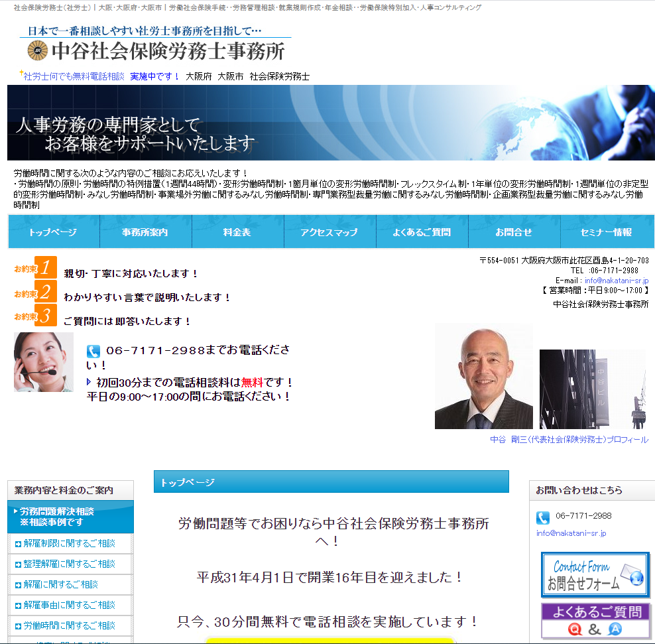Click the phone icon beside 06-7171-2988までお電話ください

(x=93, y=352)
